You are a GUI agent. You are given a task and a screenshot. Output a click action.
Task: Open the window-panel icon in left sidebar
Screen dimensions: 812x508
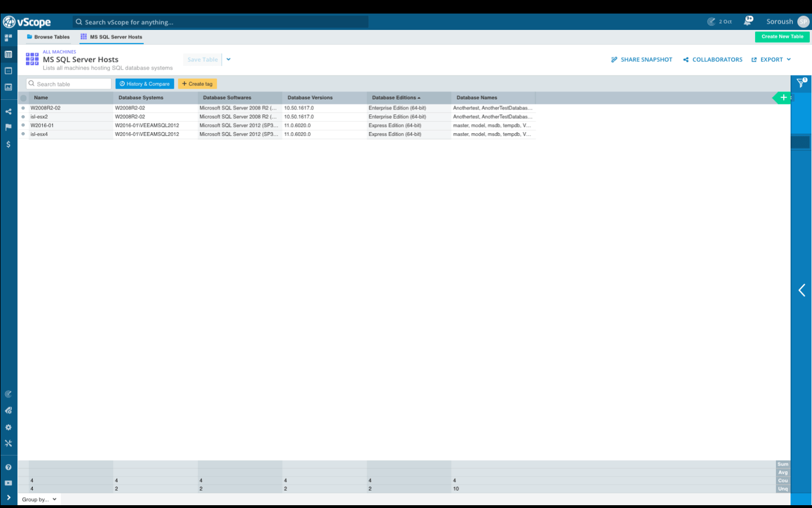(8, 71)
